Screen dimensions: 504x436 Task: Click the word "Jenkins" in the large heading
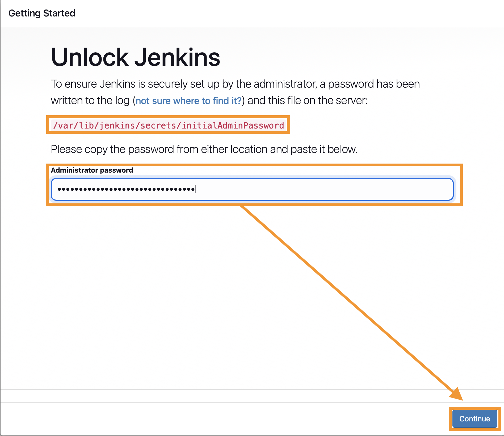177,57
